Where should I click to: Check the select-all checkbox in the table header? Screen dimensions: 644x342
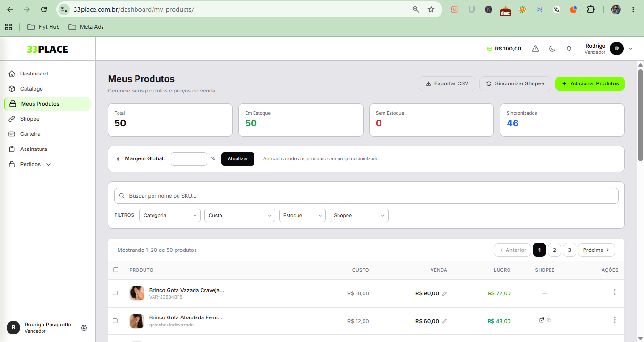116,270
